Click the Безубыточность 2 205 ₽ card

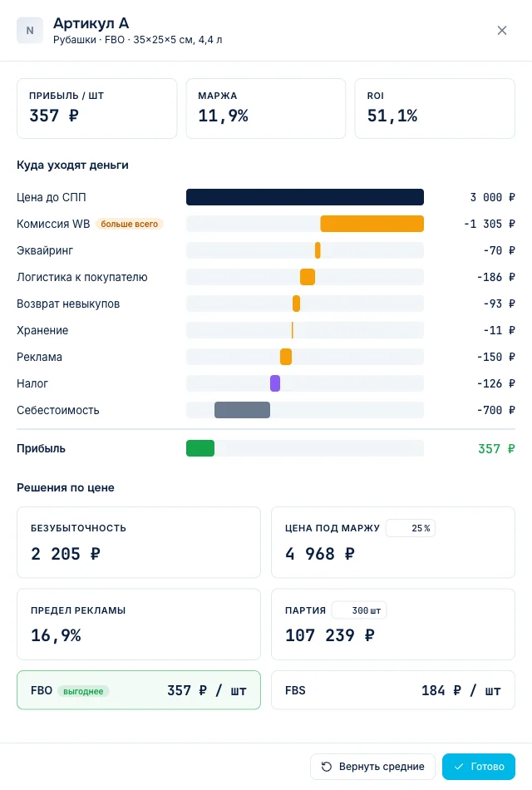[139, 542]
